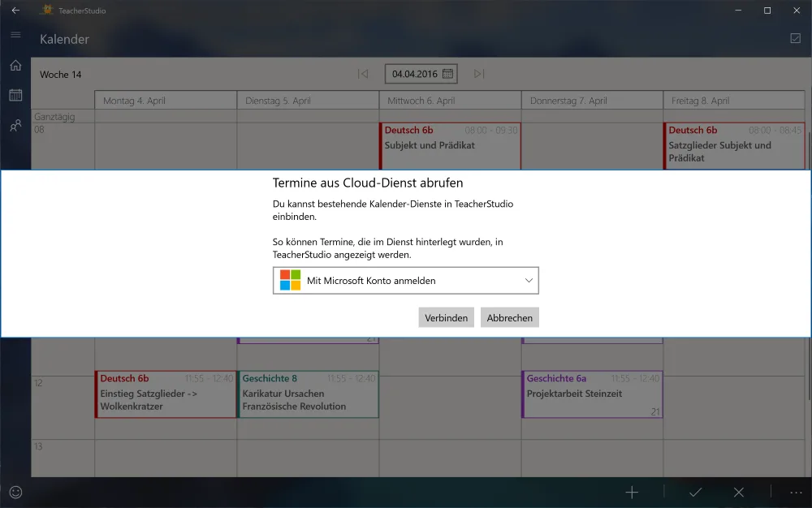Open 'Mit Microsoft Konto anmelden' combo box

coord(405,281)
